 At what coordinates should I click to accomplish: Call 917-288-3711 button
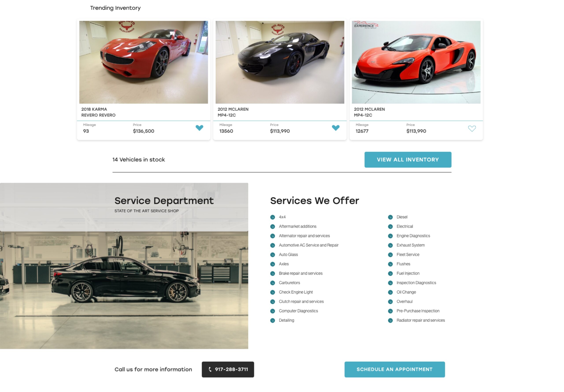tap(228, 369)
